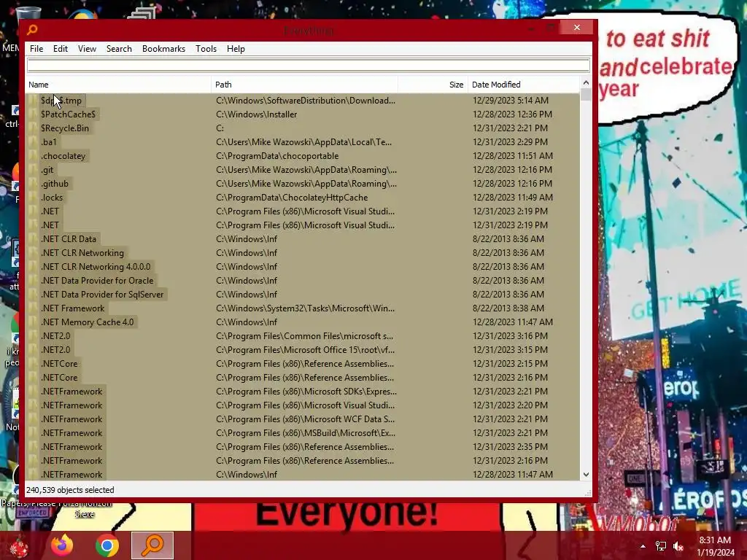Viewport: 747px width, 560px height.
Task: Select the .git folder entry
Action: pyautogui.click(x=47, y=169)
